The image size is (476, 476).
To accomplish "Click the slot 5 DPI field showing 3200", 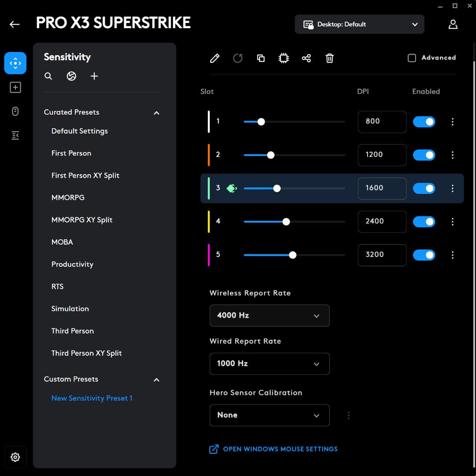I will (382, 255).
